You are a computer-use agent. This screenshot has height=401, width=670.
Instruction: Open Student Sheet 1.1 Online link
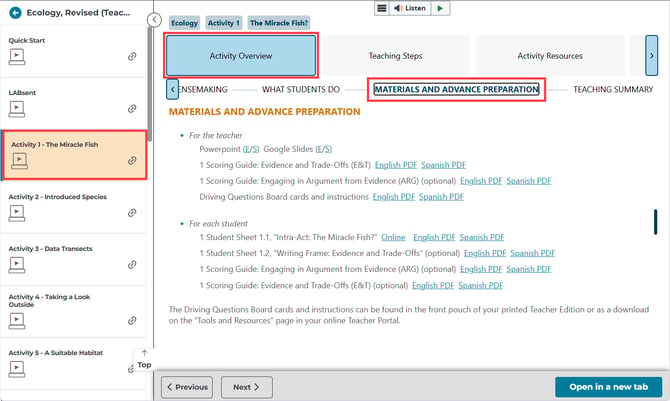click(x=393, y=237)
